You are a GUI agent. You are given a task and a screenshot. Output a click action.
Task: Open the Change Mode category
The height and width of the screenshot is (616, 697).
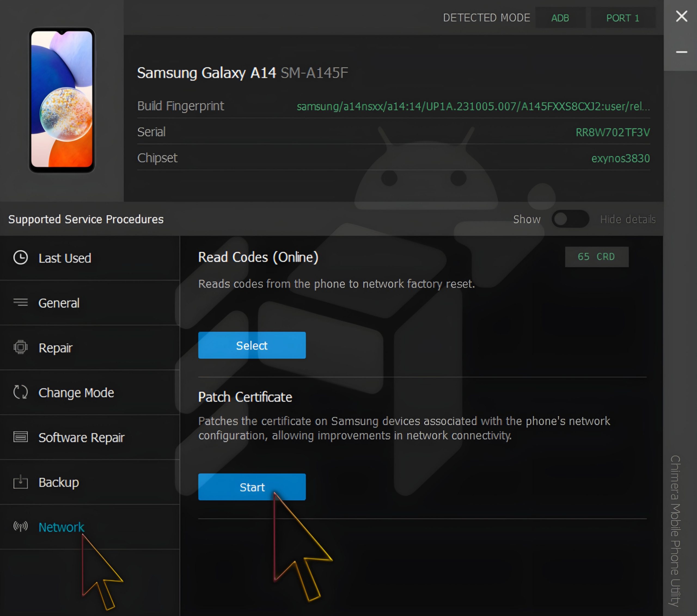point(90,393)
